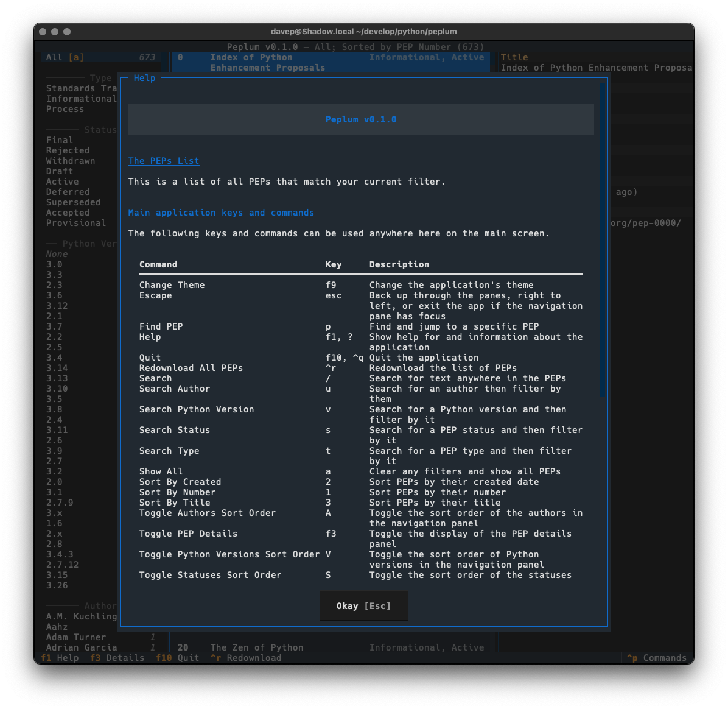728x709 pixels.
Task: Toggle the Final status filter
Action: coord(60,140)
